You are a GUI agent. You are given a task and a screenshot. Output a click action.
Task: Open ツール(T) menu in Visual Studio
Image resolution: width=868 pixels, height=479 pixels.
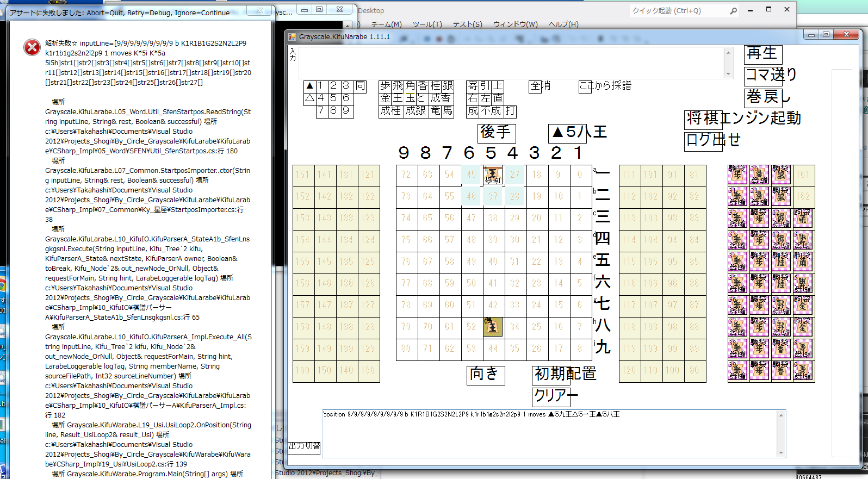coord(427,24)
